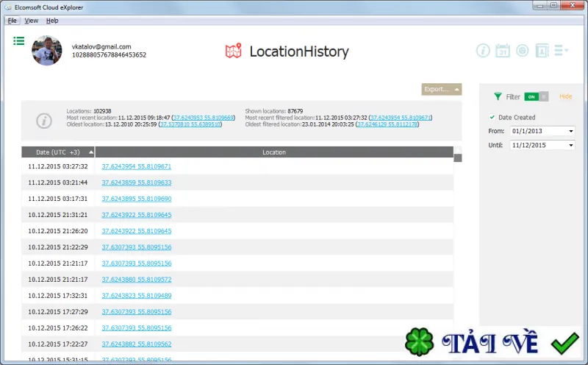
Task: Open the green list menu icon
Action: [19, 41]
